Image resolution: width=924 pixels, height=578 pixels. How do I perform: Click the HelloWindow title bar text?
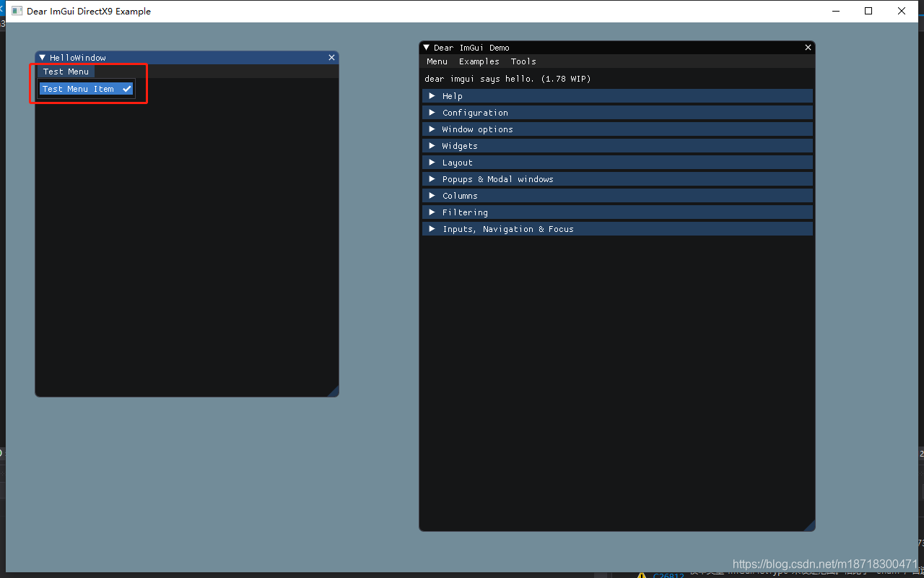pyautogui.click(x=78, y=58)
